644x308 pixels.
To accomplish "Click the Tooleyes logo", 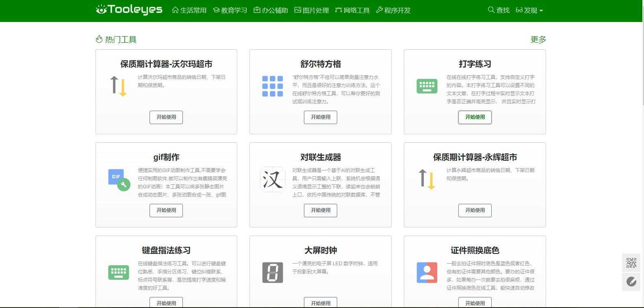I will tap(129, 10).
